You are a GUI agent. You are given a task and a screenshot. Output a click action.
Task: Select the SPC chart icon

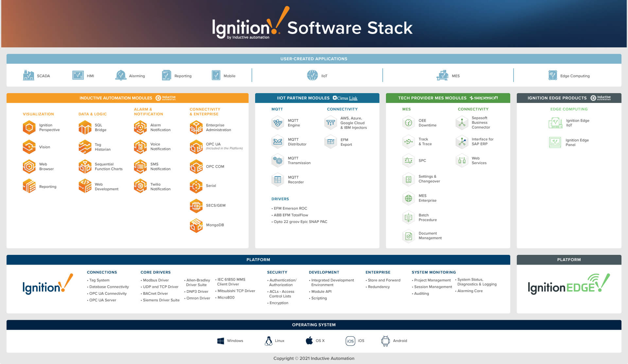click(x=409, y=160)
